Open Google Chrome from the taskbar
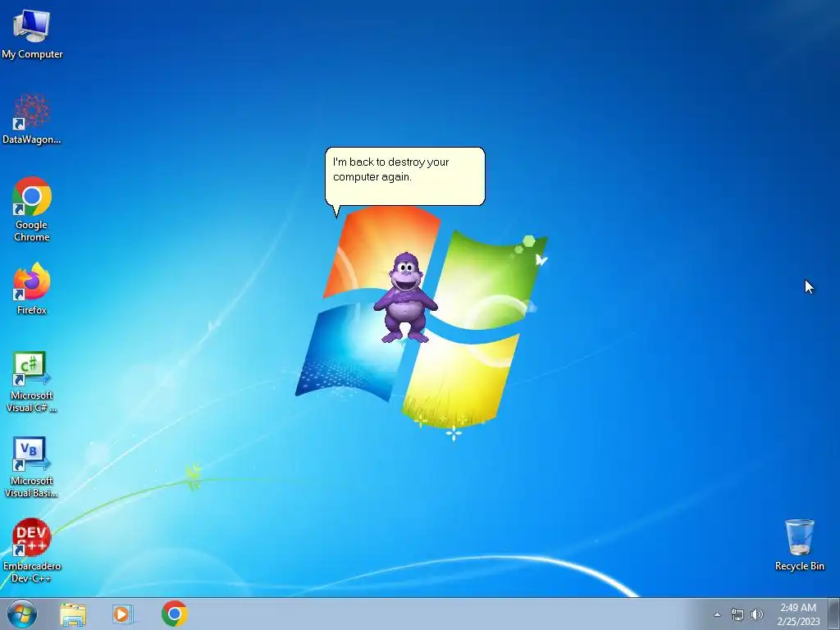This screenshot has width=840, height=630. (x=174, y=614)
